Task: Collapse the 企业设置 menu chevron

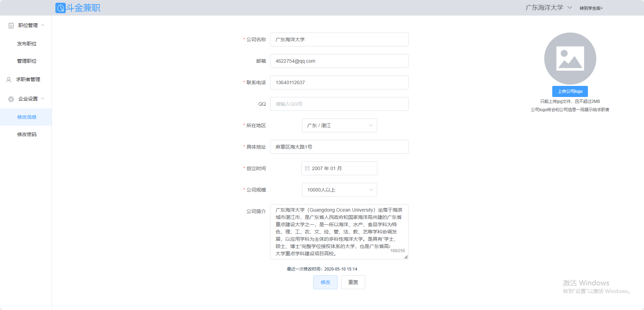Action: pyautogui.click(x=43, y=99)
